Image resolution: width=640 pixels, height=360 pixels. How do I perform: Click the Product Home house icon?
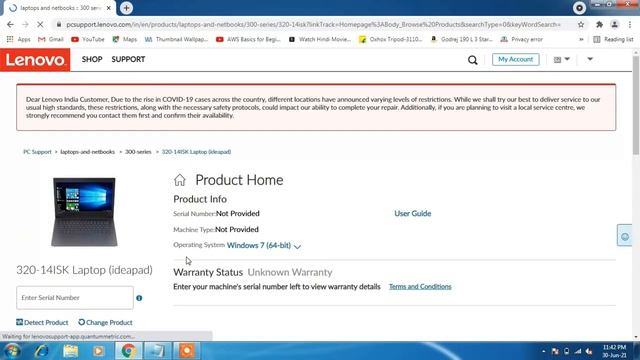point(180,180)
